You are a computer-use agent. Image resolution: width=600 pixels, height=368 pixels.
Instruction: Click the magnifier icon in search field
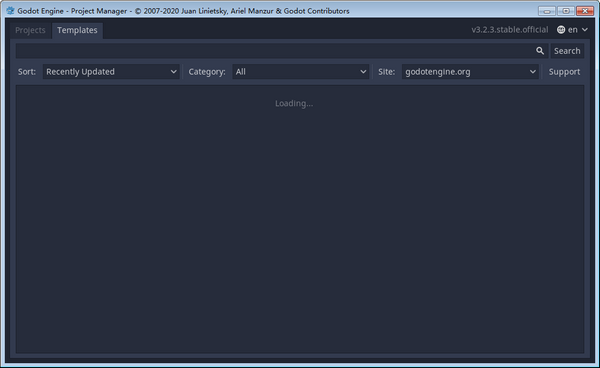point(540,51)
